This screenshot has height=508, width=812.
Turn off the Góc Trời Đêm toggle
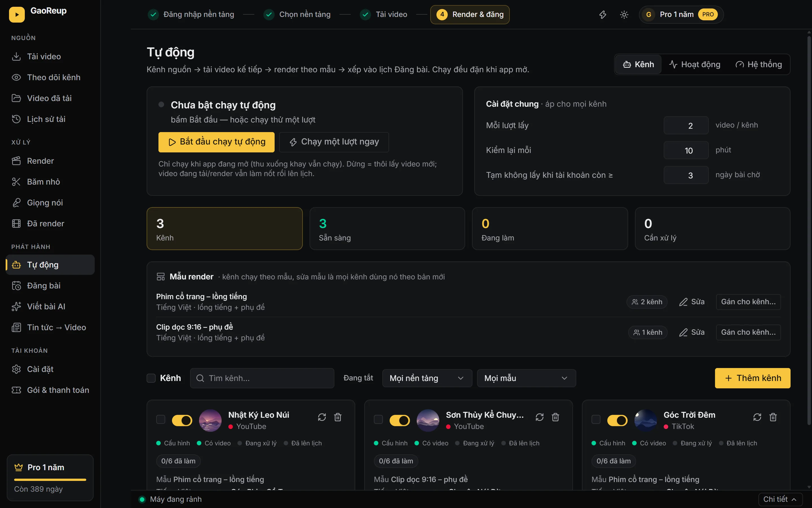pos(617,420)
